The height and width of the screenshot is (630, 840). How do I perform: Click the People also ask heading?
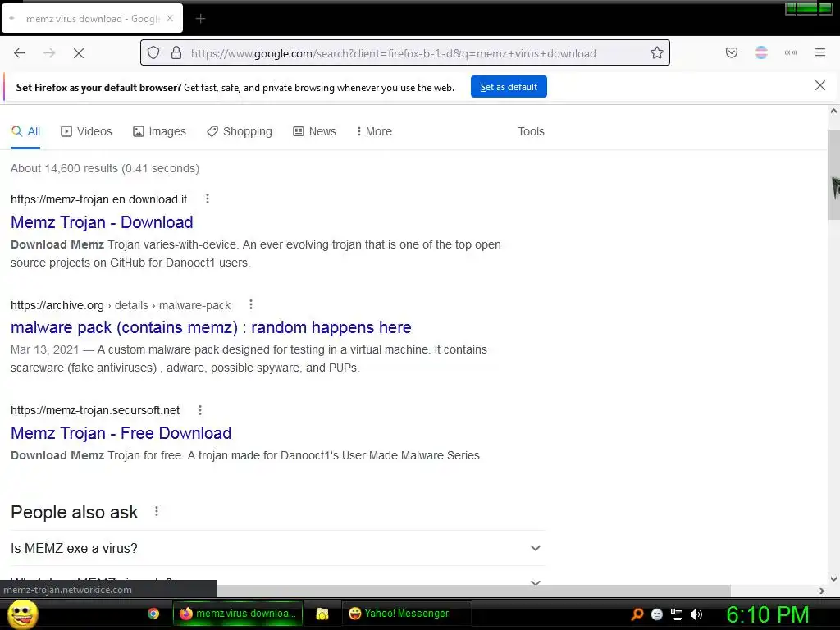(x=75, y=512)
